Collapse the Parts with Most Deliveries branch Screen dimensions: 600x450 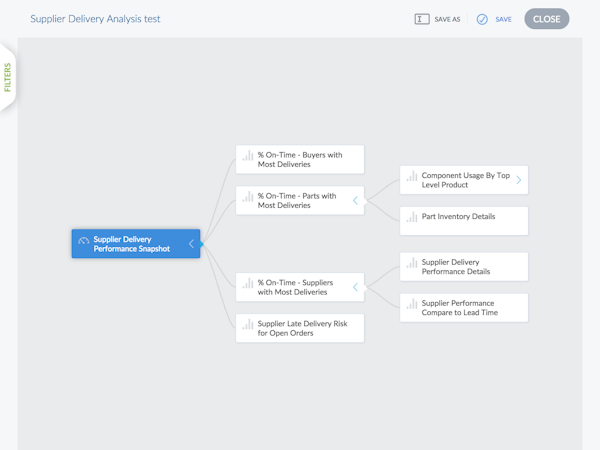click(x=355, y=201)
